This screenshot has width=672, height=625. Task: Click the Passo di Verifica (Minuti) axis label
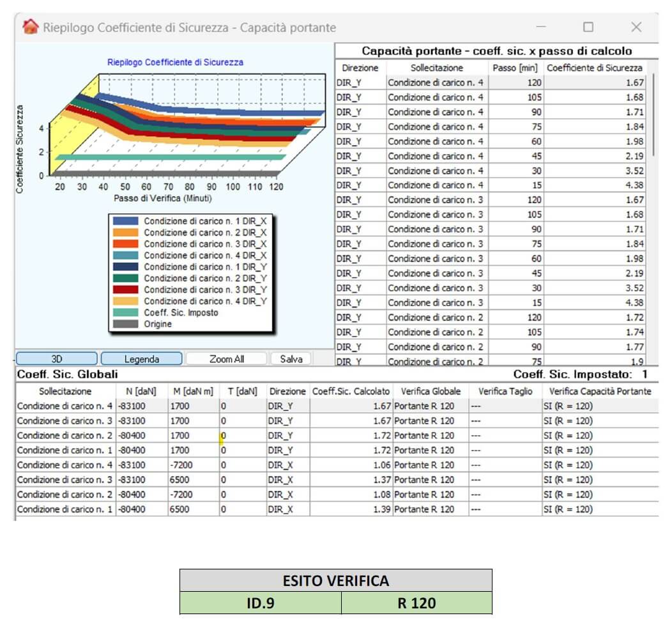(163, 199)
